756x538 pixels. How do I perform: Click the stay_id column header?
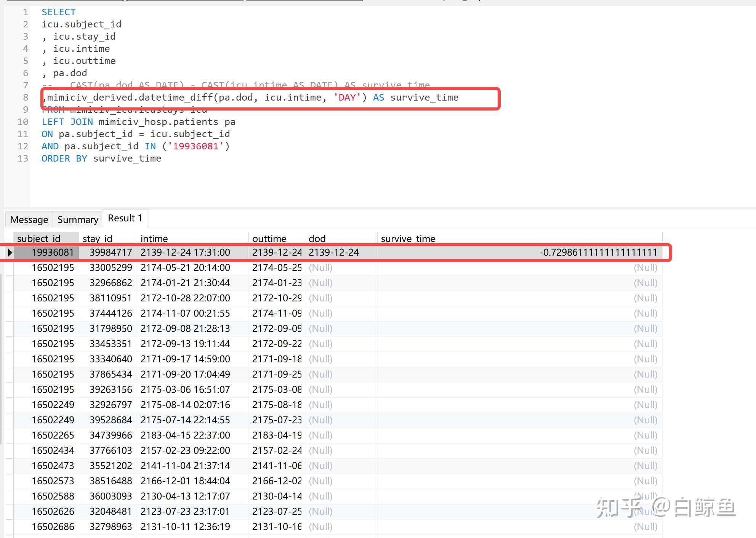tap(98, 239)
